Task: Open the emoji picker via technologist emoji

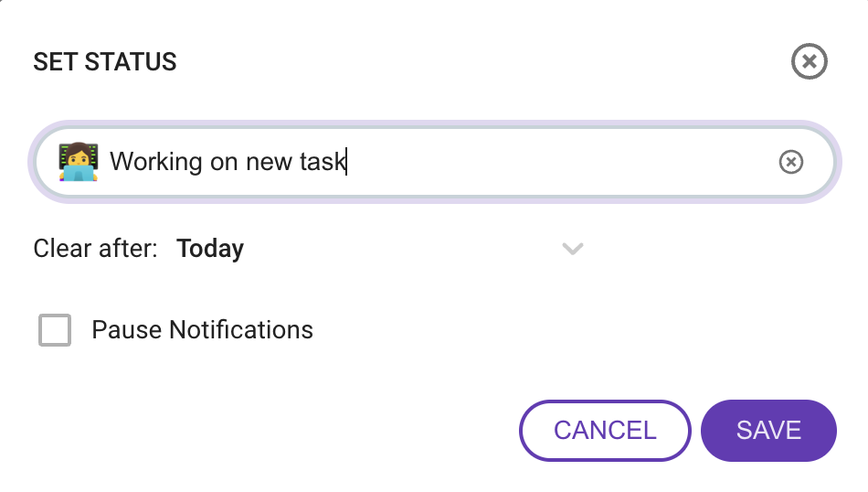Action: coord(78,162)
